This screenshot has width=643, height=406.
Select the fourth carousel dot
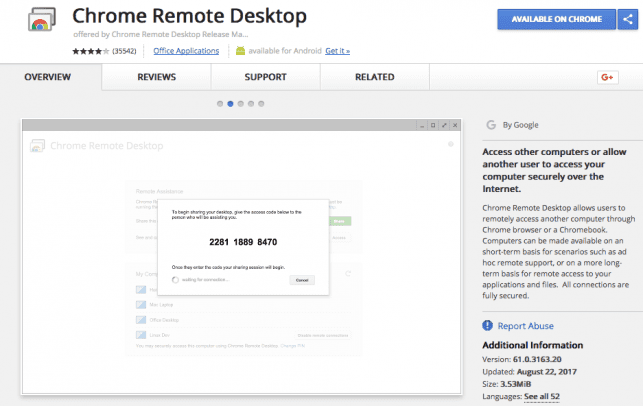[x=251, y=104]
